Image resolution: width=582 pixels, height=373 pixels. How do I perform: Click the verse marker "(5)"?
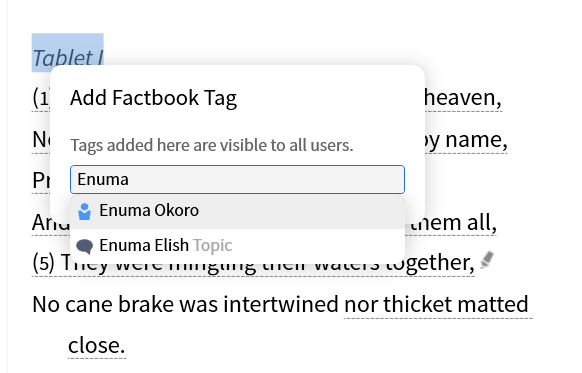coord(44,263)
